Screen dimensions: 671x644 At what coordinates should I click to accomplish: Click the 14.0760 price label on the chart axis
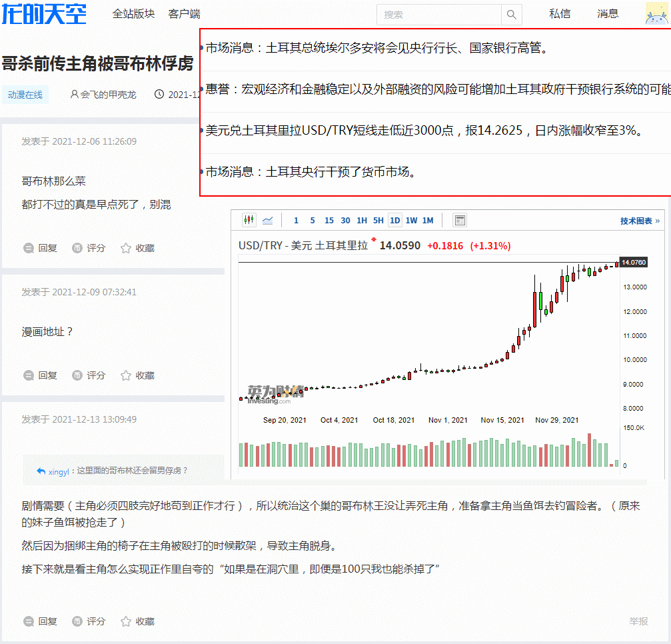click(x=634, y=262)
